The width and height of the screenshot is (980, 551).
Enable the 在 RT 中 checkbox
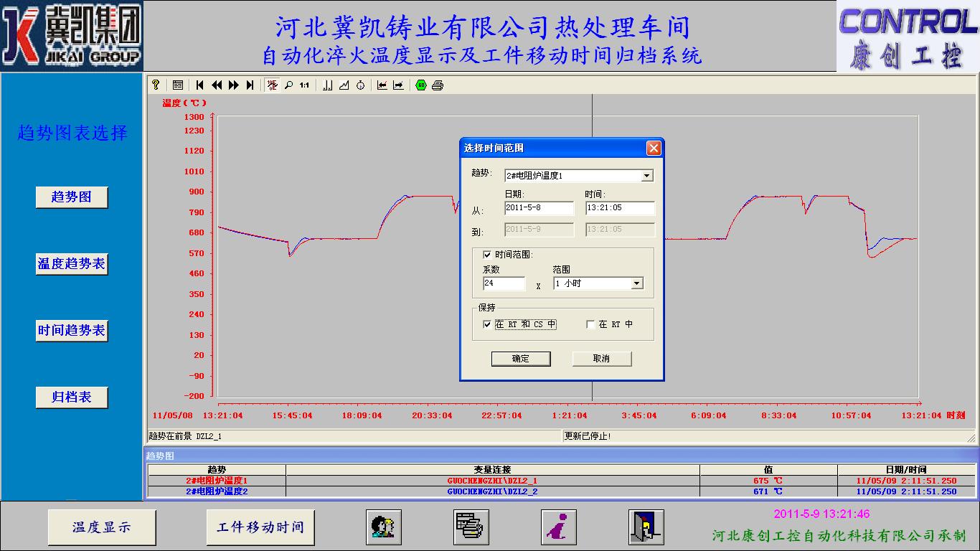[590, 324]
